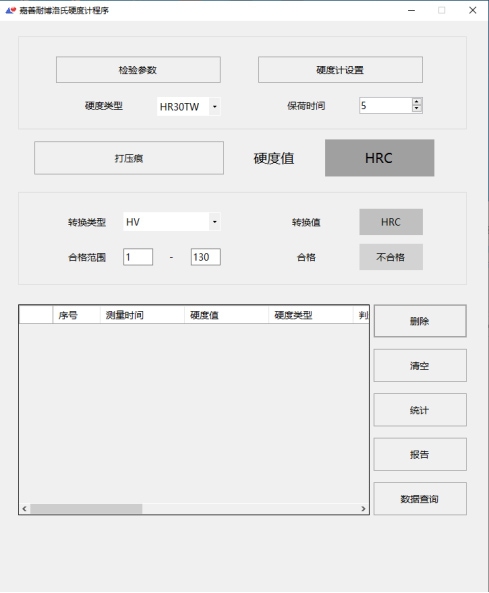Clear records with the 清空 button

(420, 365)
